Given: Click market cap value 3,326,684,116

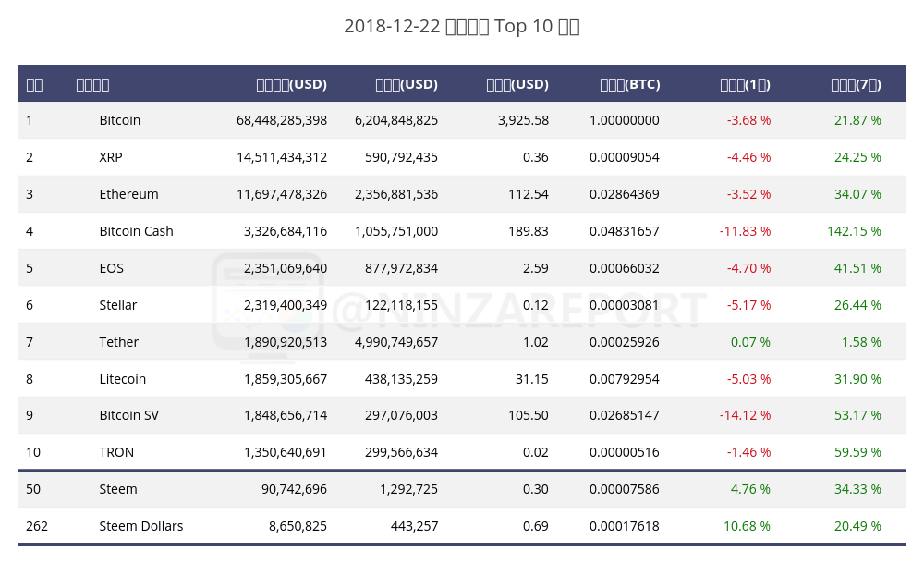Looking at the screenshot, I should point(286,231).
